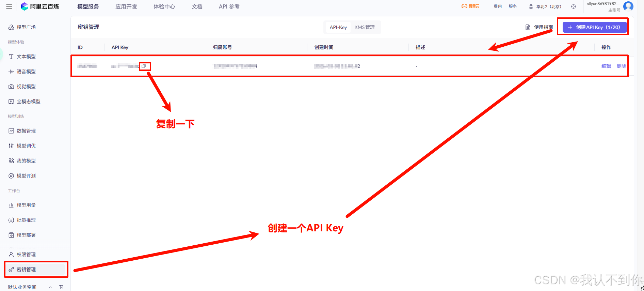Click the settings gear icon in the header
Screen dimensions: 644x291
point(574,6)
